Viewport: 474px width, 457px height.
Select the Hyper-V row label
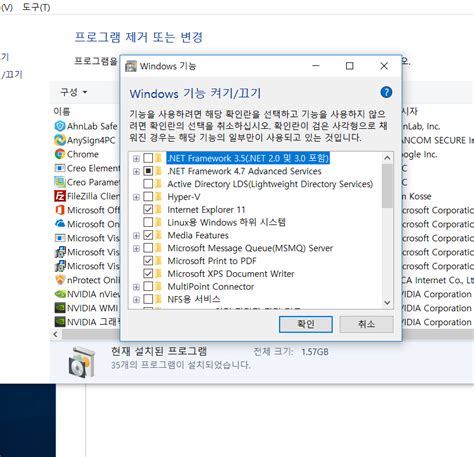click(x=184, y=197)
